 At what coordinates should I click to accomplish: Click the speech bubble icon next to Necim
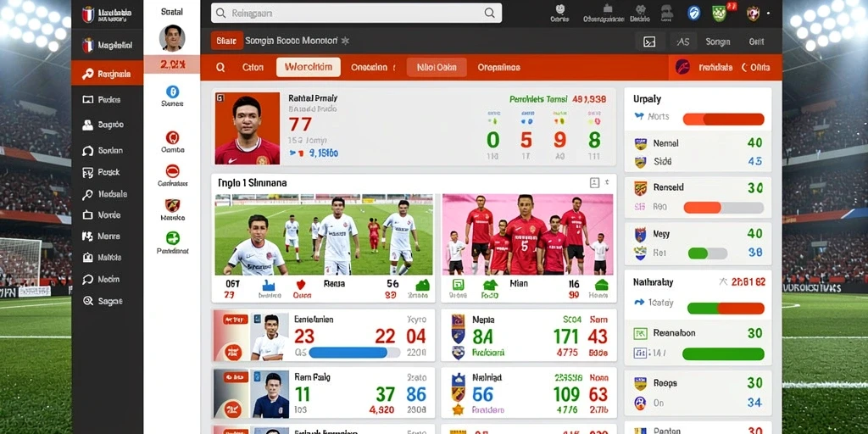click(87, 280)
